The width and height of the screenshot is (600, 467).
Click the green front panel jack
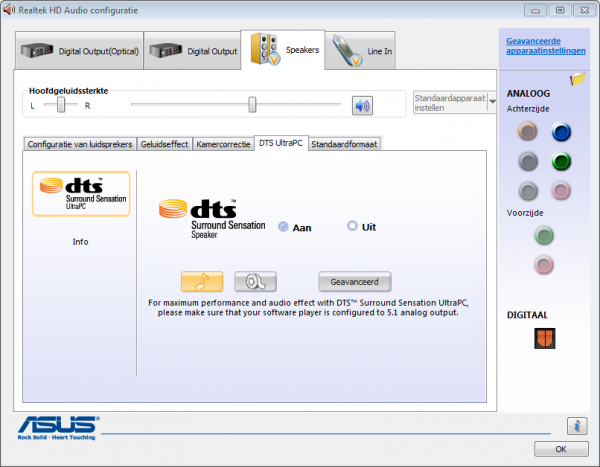[545, 236]
